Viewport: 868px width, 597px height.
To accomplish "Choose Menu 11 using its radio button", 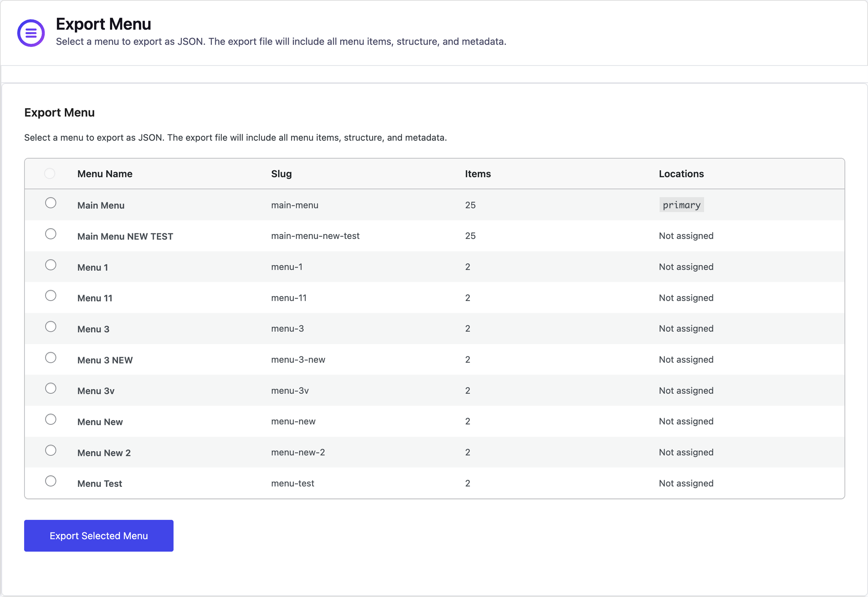I will tap(51, 295).
